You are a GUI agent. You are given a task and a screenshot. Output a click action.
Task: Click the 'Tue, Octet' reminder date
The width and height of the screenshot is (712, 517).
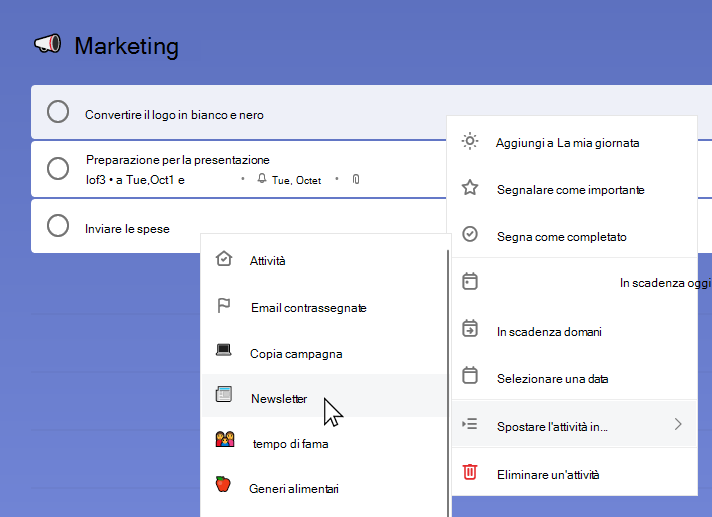pos(297,180)
